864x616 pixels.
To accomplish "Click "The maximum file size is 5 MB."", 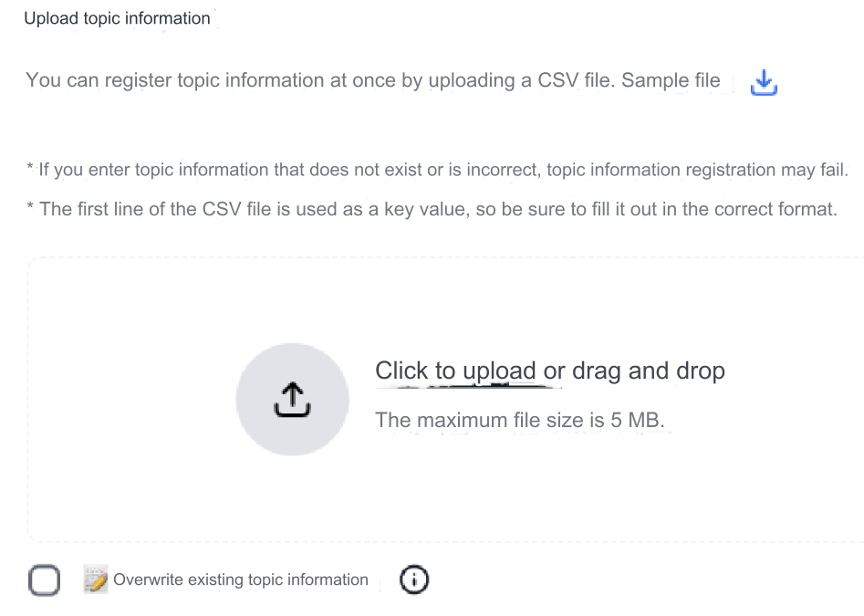I will click(x=520, y=421).
